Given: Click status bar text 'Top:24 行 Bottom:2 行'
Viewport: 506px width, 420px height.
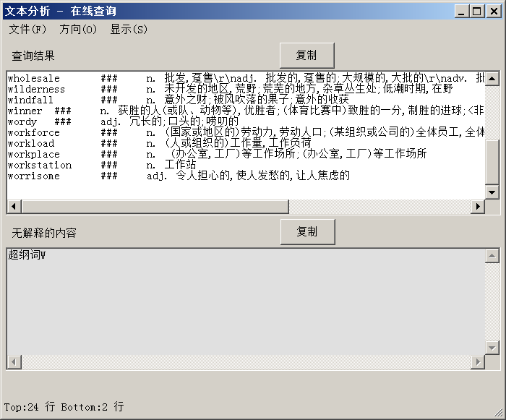Looking at the screenshot, I should (64, 407).
